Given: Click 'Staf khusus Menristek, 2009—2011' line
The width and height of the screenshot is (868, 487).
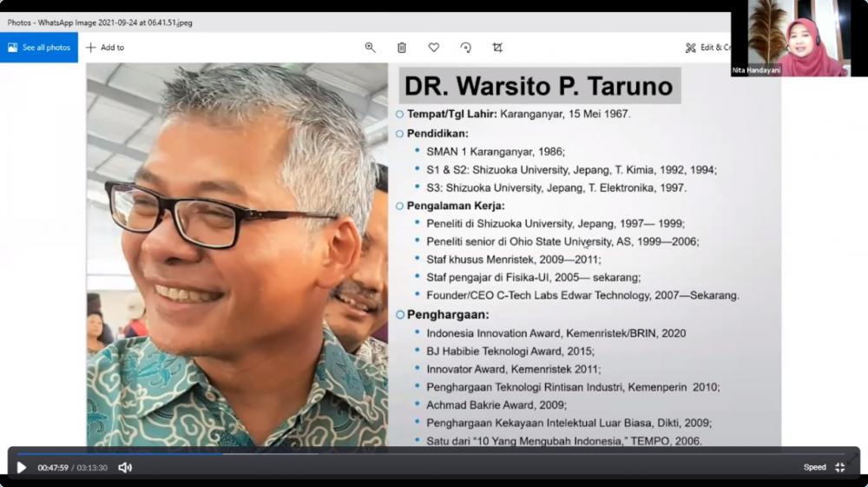Looking at the screenshot, I should tap(513, 260).
